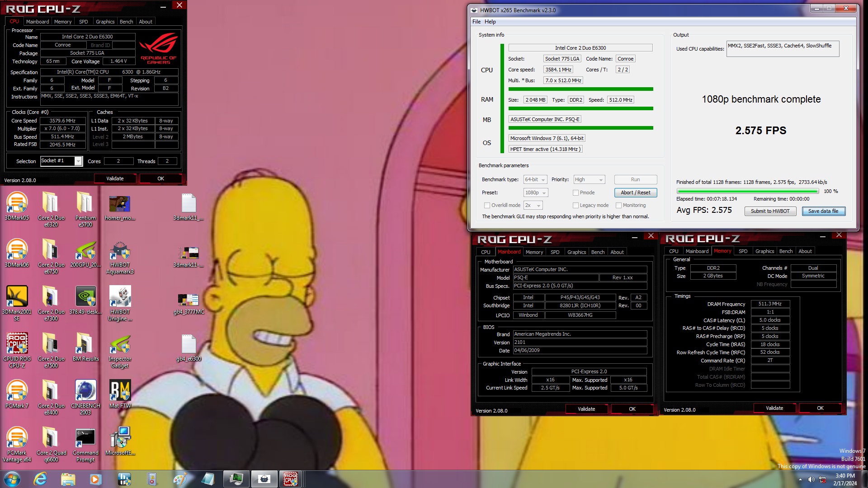Click the Core Speed 3579.6 MHz value

click(x=62, y=121)
